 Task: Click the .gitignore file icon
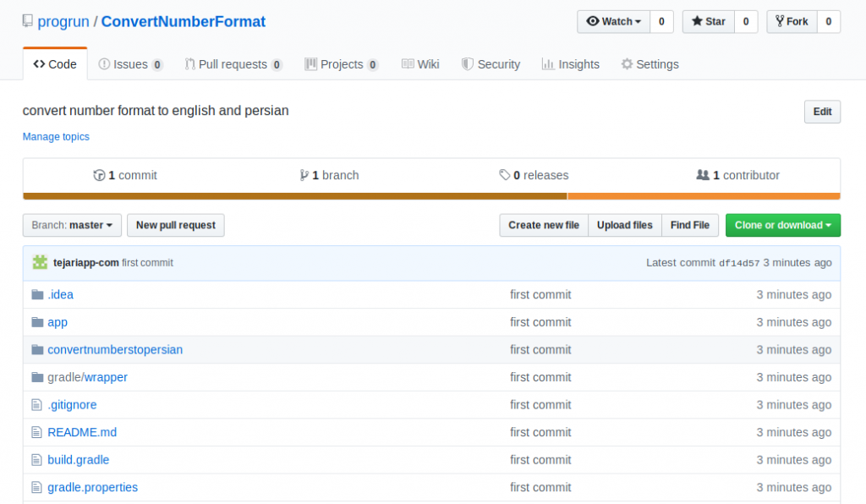[36, 405]
